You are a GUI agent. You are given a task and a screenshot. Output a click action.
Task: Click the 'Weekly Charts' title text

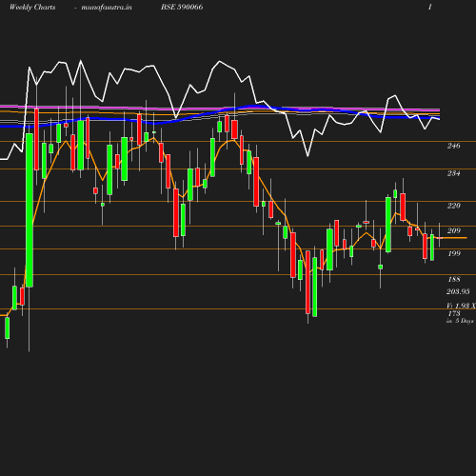pos(32,8)
